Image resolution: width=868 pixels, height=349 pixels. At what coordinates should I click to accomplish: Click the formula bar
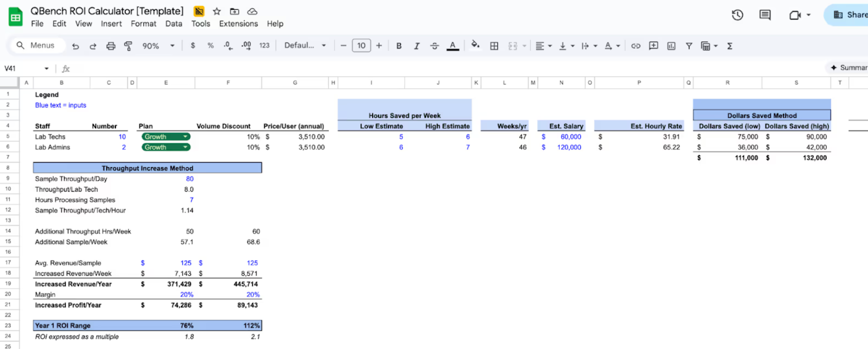coord(445,68)
